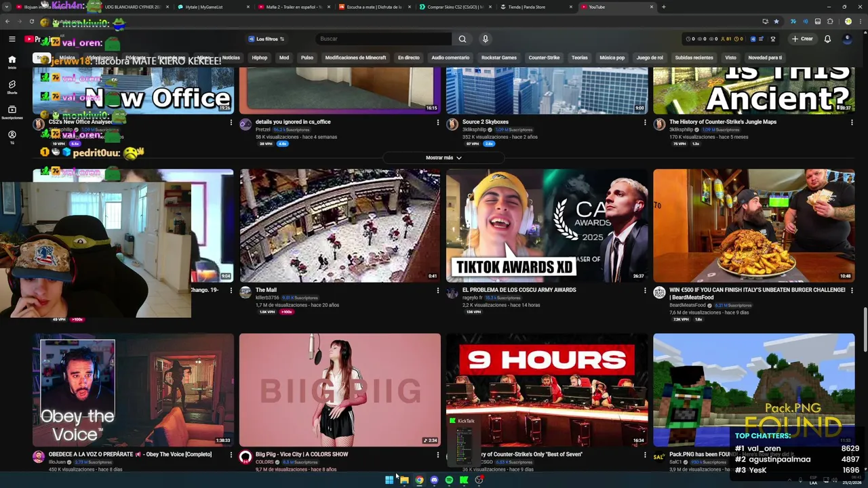
Task: Play the Obey the Voice thumbnail
Action: pos(133,390)
